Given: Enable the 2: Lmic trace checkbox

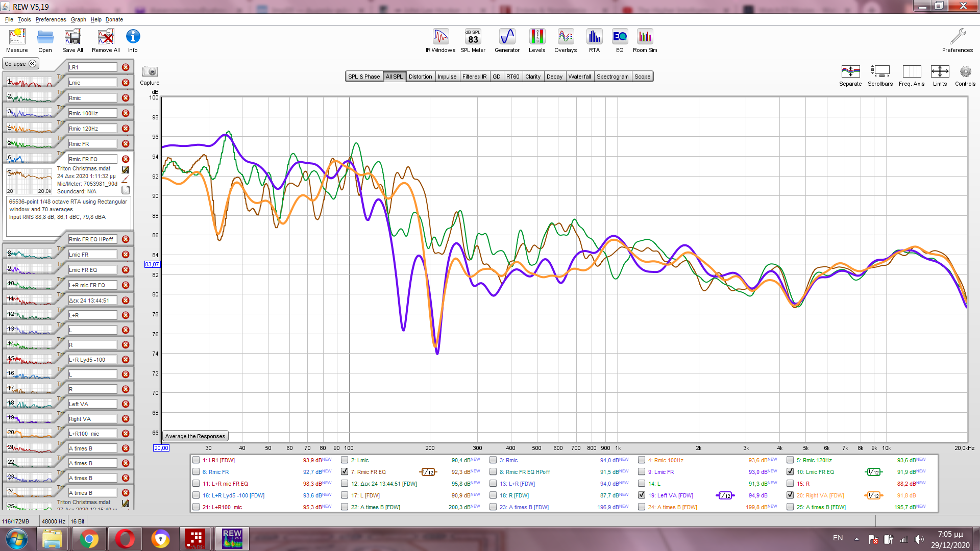Looking at the screenshot, I should (345, 460).
